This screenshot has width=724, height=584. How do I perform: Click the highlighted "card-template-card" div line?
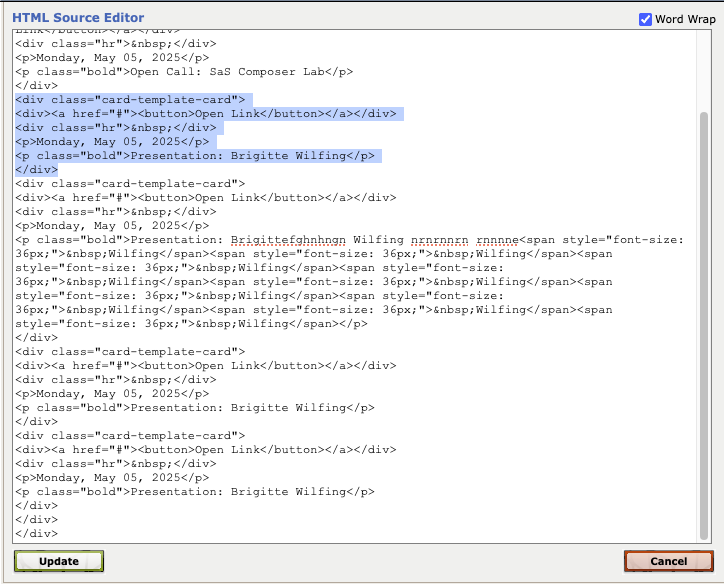[130, 100]
